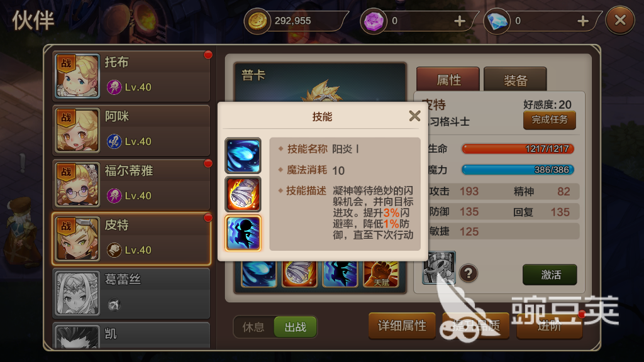The width and height of the screenshot is (644, 362).
Task: Add blue diamonds with plus icon
Action: click(583, 21)
